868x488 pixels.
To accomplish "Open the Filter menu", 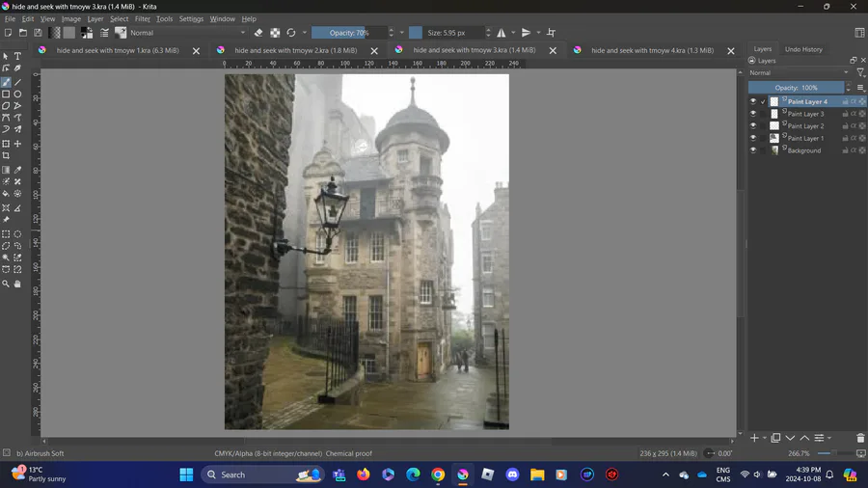I will tap(143, 18).
